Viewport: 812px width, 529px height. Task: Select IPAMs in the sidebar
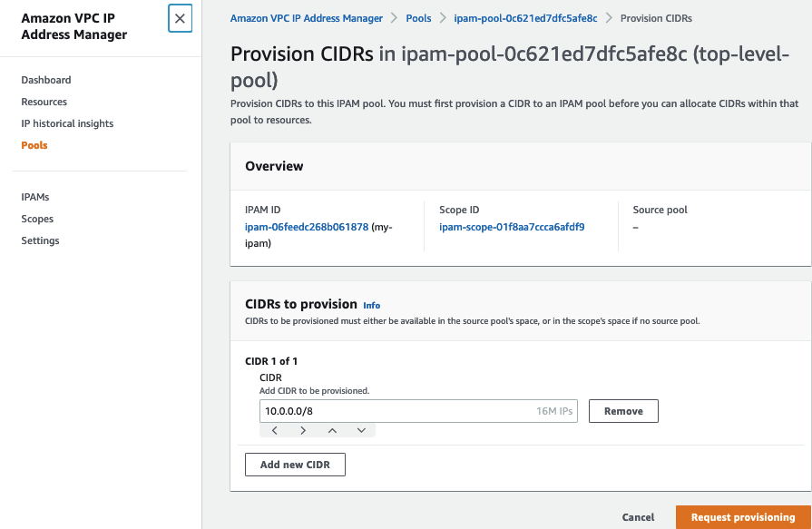(x=36, y=197)
